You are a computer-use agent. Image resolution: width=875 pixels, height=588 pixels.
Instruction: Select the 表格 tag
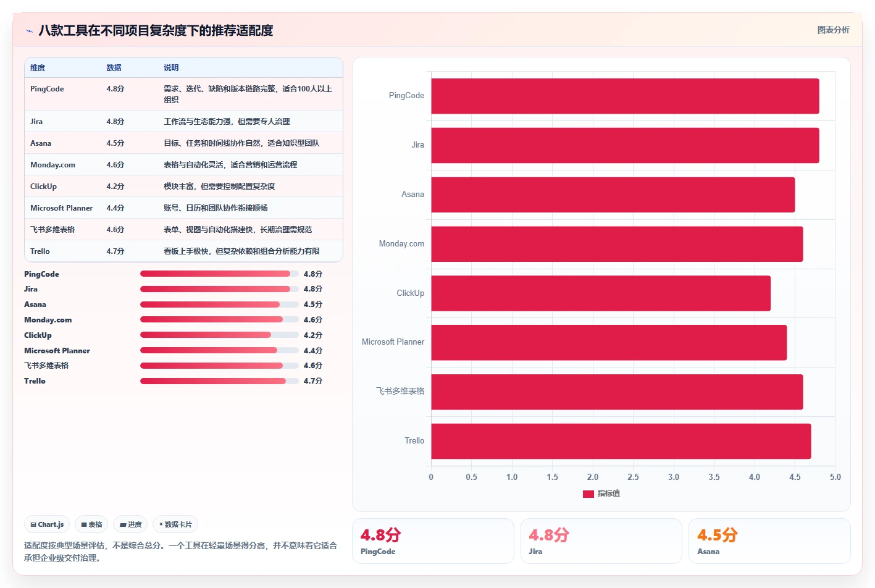pos(91,524)
